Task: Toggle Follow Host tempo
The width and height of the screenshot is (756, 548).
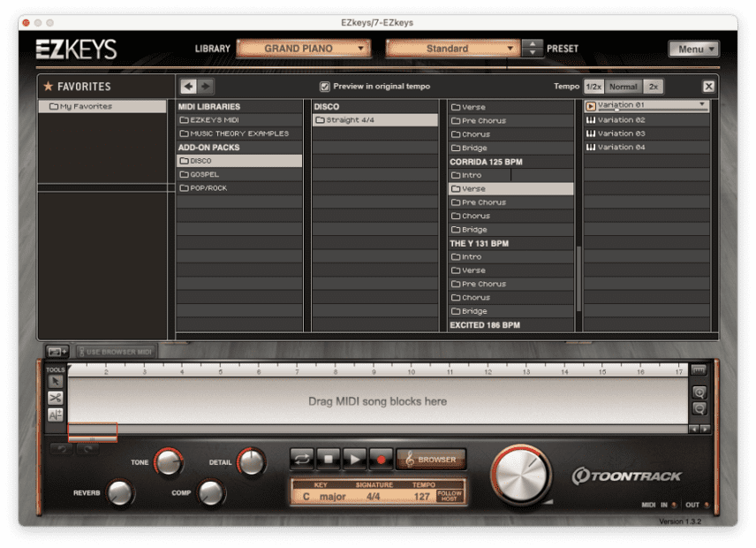Action: click(x=450, y=496)
